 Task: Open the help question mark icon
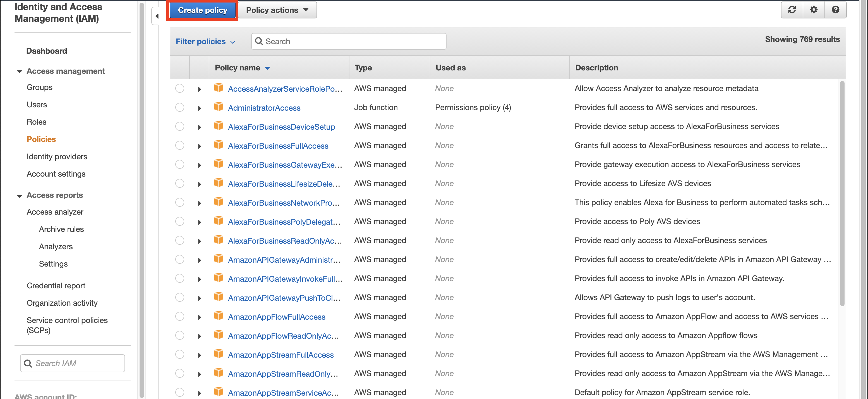pyautogui.click(x=835, y=10)
